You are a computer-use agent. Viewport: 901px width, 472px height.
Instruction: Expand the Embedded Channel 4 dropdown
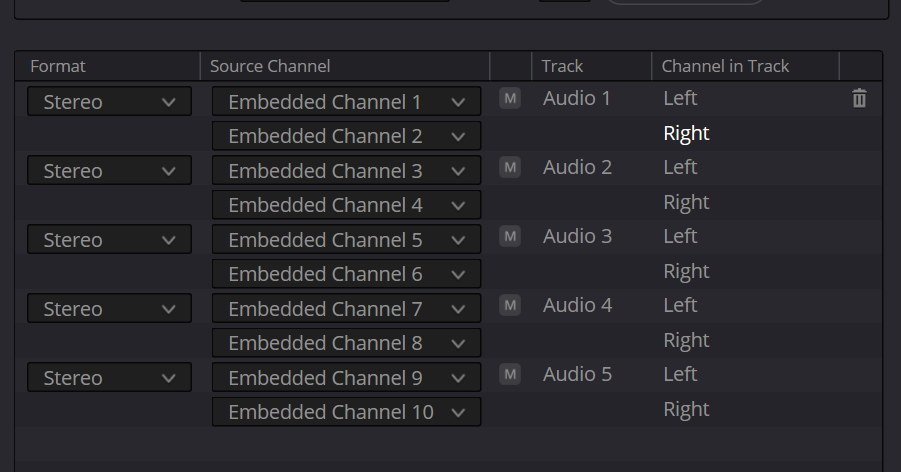tap(346, 205)
